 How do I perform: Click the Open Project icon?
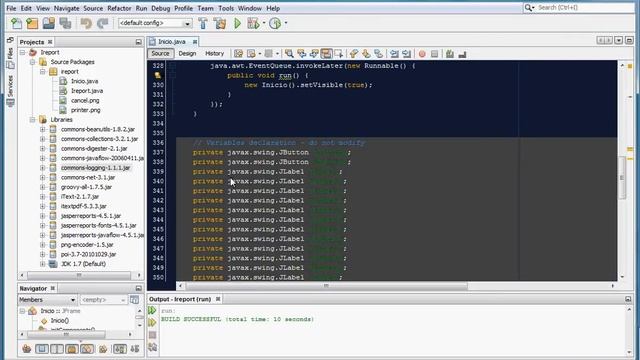pyautogui.click(x=49, y=23)
